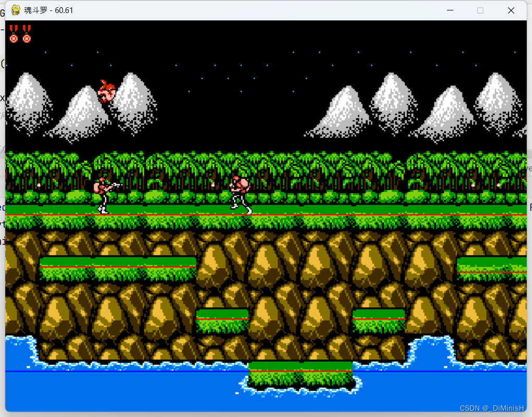Screen dimensions: 532x417
Task: Click the disabled maximize button
Action: click(480, 10)
